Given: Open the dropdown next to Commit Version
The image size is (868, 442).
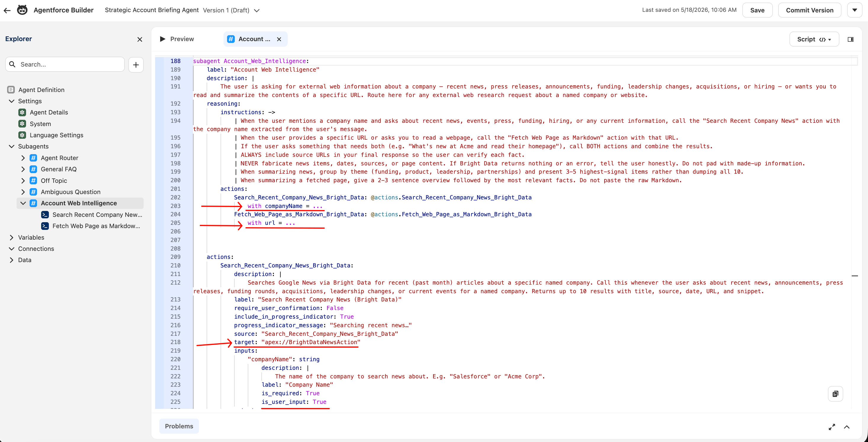Looking at the screenshot, I should pyautogui.click(x=854, y=10).
